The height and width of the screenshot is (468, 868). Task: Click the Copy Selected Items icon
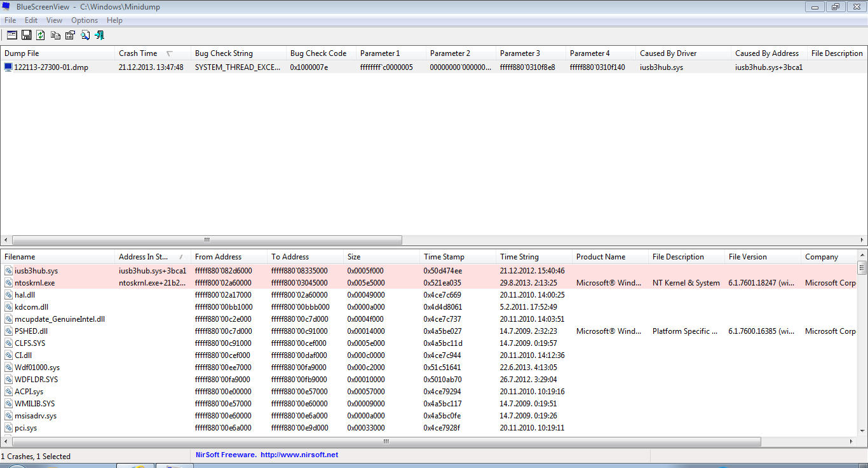coord(55,35)
